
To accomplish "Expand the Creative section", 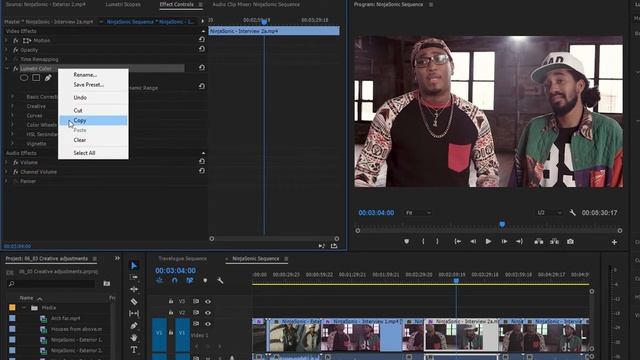I will (12, 106).
